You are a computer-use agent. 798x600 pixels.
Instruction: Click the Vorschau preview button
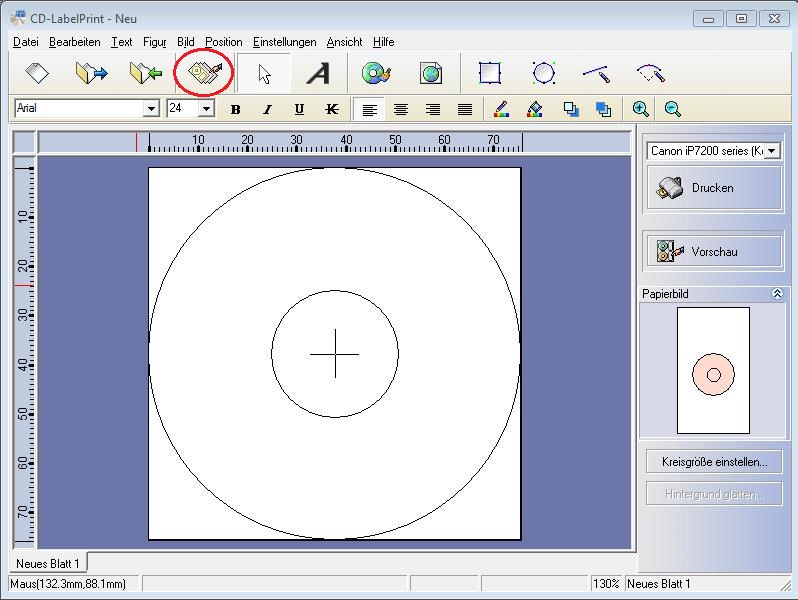tap(714, 251)
